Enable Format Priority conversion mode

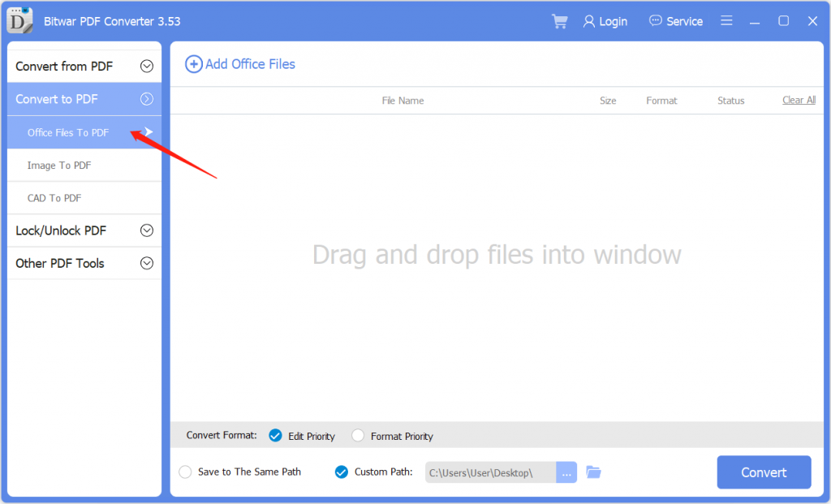(358, 436)
